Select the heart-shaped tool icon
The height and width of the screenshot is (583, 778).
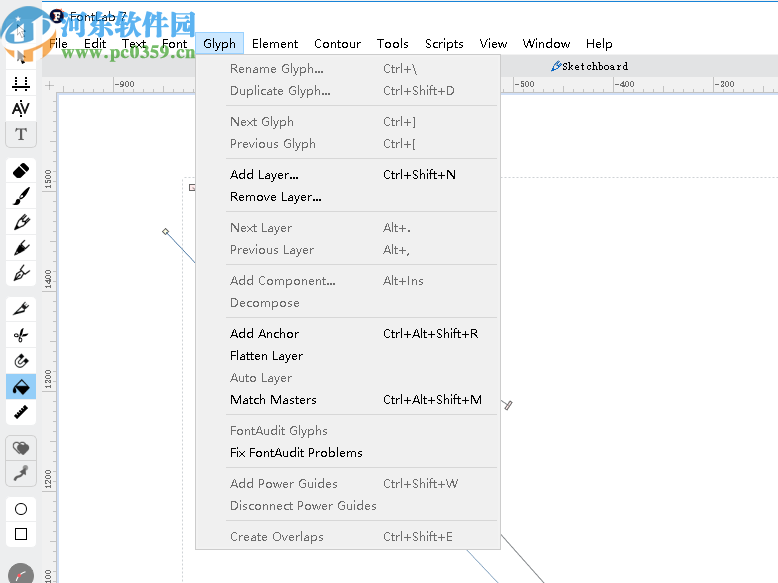(21, 449)
